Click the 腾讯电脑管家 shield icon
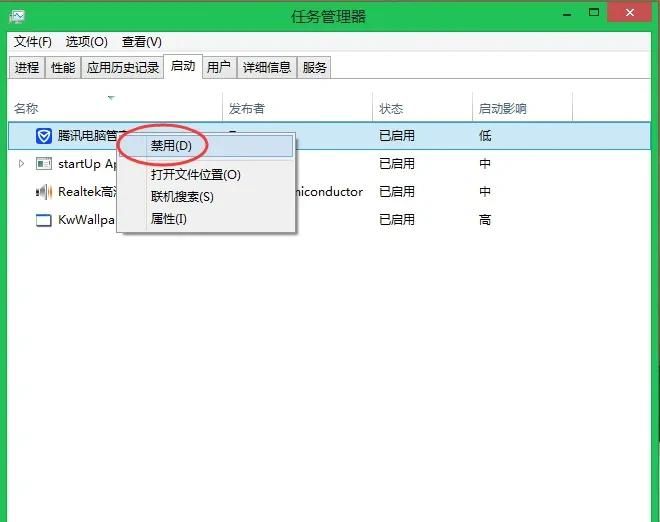 point(44,136)
